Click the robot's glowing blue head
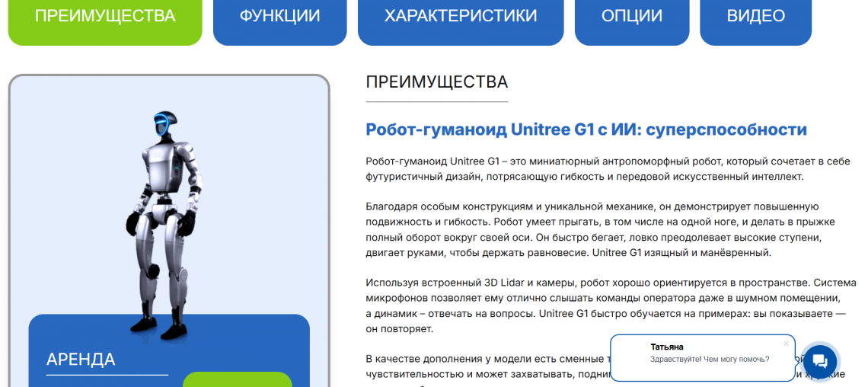The width and height of the screenshot is (868, 387). click(x=164, y=124)
